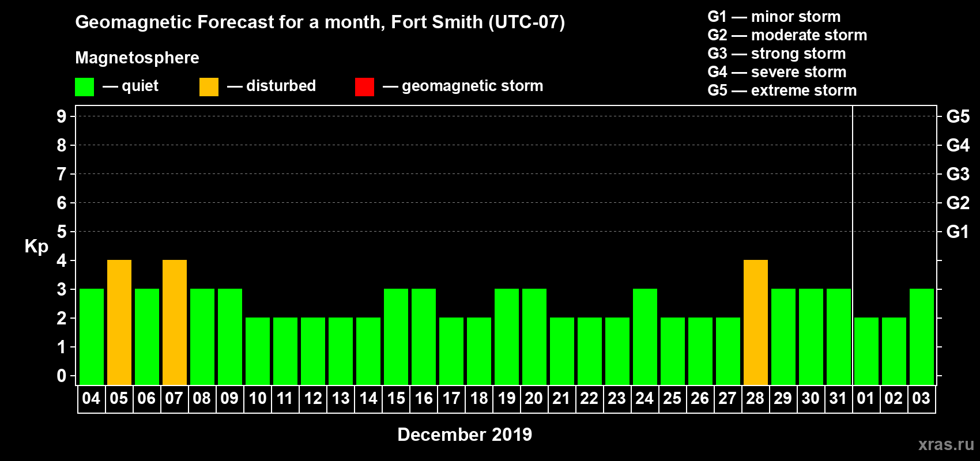Click the date label 22
This screenshot has width=980, height=461.
589,398
